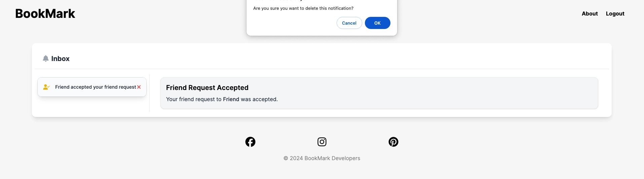This screenshot has height=179, width=644.
Task: Select the Friend accepted your friend request notification
Action: 92,87
